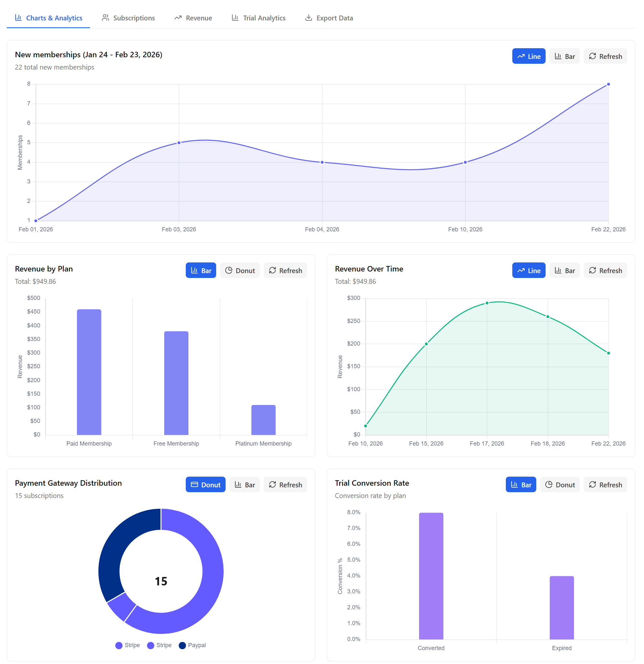
Task: Click the Subscriptions people icon
Action: (105, 17)
